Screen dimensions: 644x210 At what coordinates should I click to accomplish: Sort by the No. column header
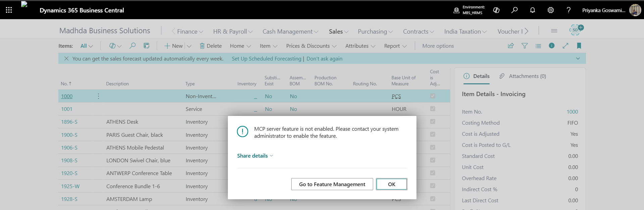[66, 84]
